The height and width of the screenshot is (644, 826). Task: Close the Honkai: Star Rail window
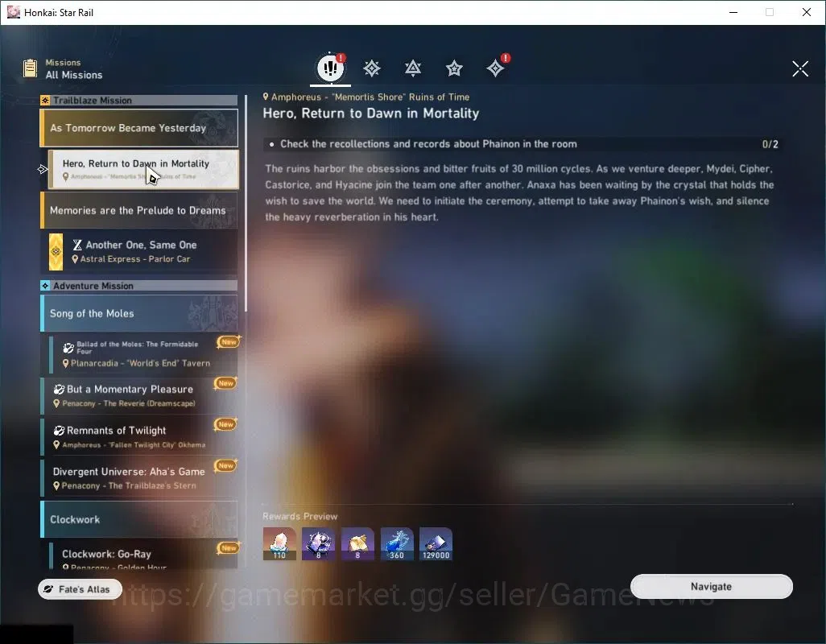pos(807,12)
